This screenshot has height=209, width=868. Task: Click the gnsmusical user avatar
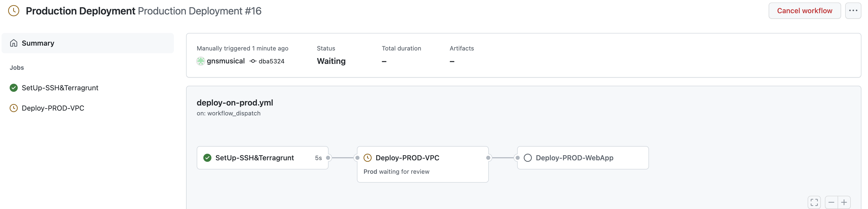click(x=201, y=61)
